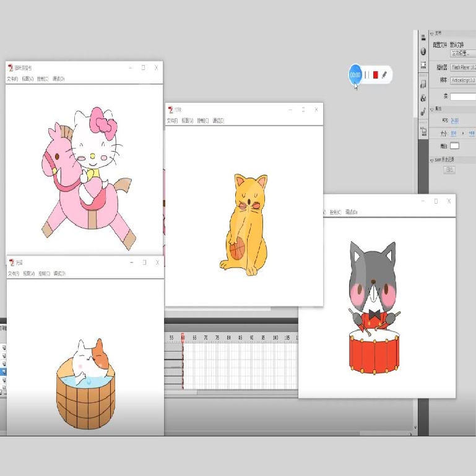Open 文件(F) menu in orange cat window
The width and height of the screenshot is (476, 476).
[172, 121]
